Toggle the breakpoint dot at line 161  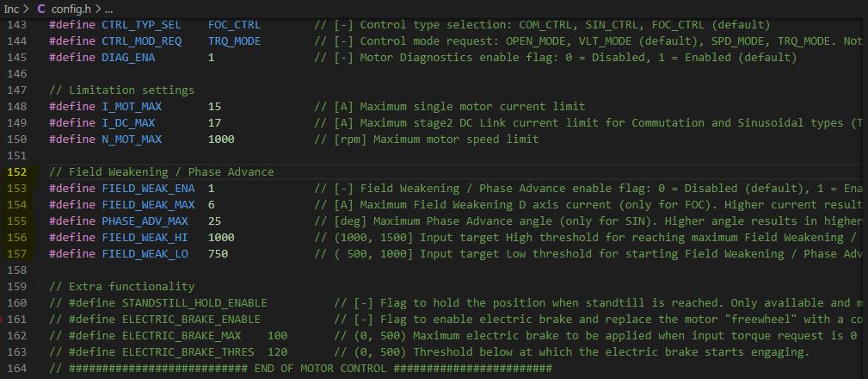(3, 320)
